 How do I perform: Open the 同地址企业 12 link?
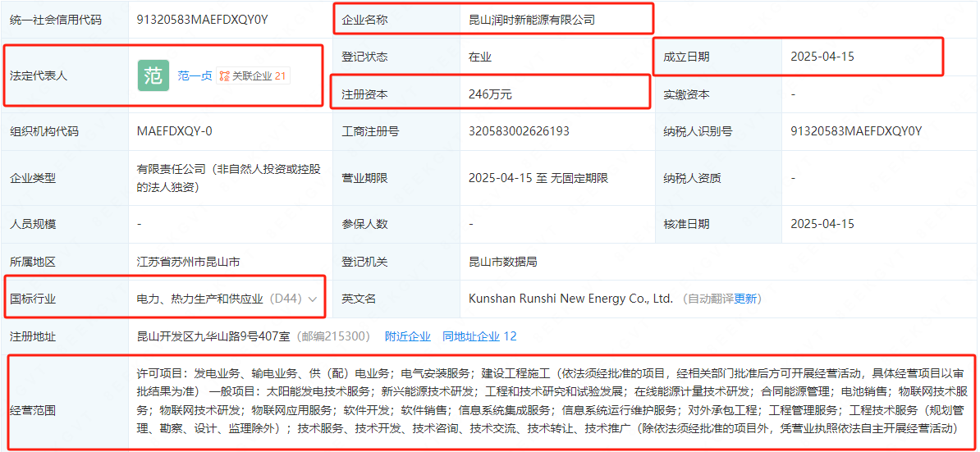[x=479, y=336]
